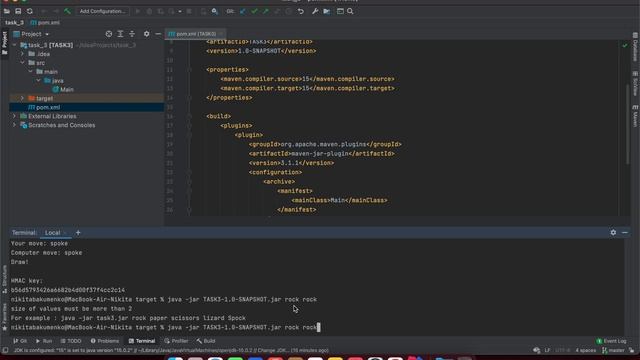Hide the Project panel with minus icon

click(x=158, y=34)
